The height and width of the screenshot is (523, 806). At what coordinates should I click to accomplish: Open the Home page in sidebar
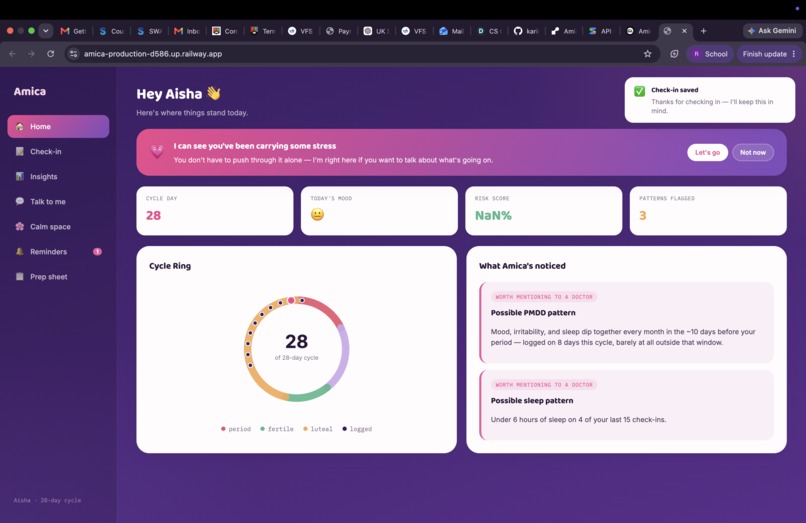coord(58,127)
